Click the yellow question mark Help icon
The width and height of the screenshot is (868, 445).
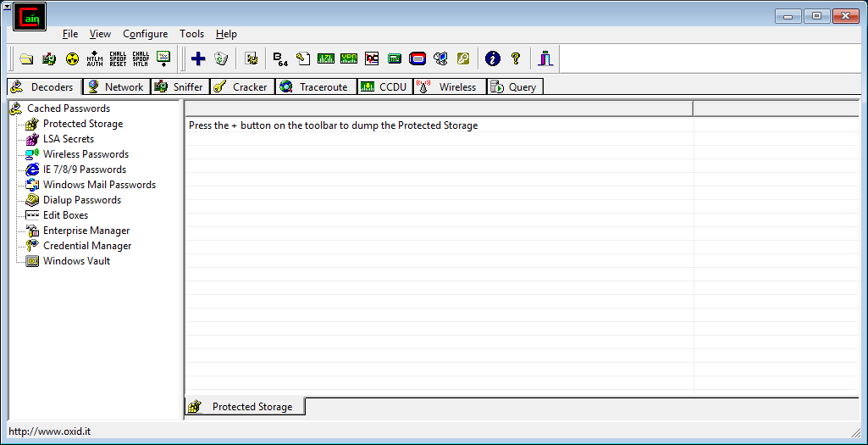tap(516, 58)
